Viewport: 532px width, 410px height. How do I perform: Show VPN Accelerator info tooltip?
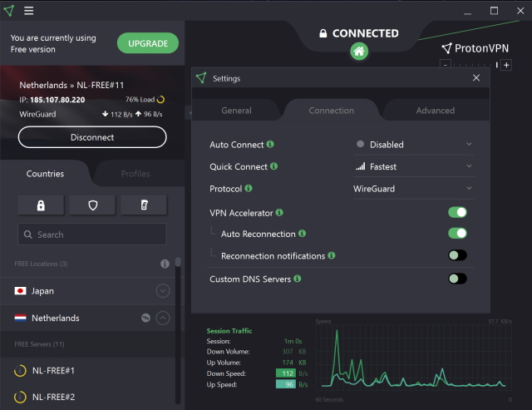[x=279, y=212]
